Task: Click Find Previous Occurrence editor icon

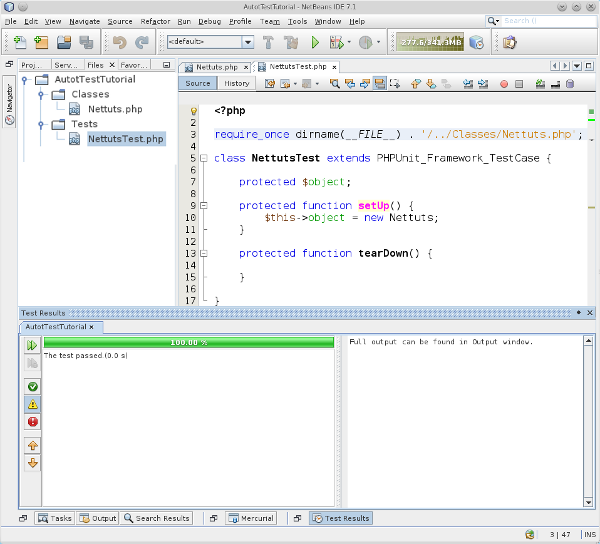Action: pyautogui.click(x=350, y=84)
